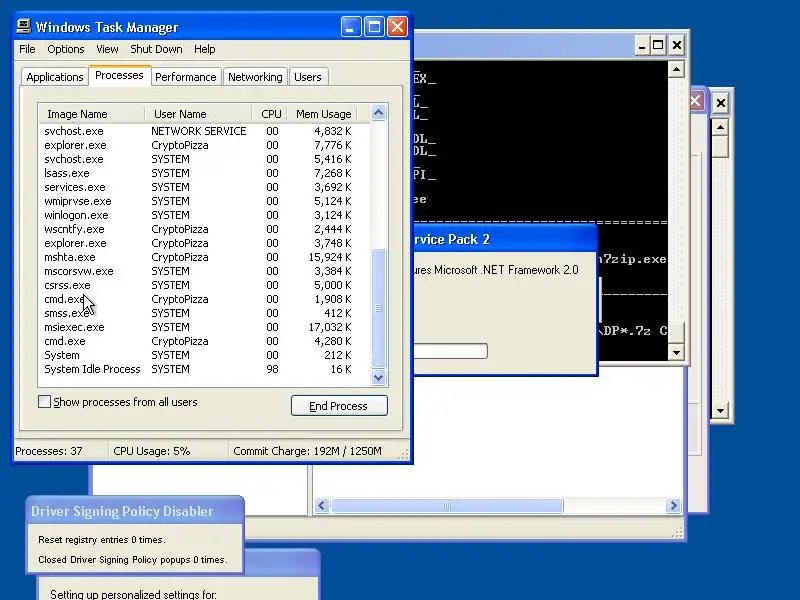Open the File menu in Task Manager

coord(27,49)
